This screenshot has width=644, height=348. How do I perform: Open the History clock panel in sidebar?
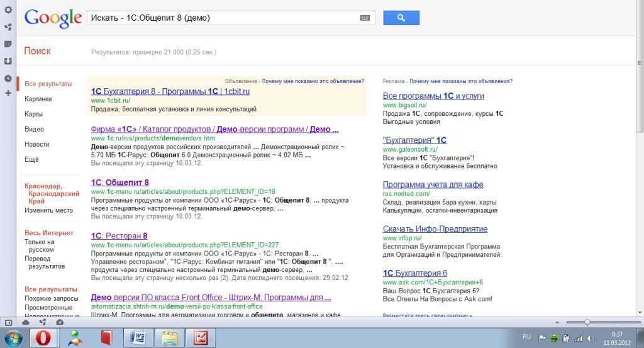[8, 78]
